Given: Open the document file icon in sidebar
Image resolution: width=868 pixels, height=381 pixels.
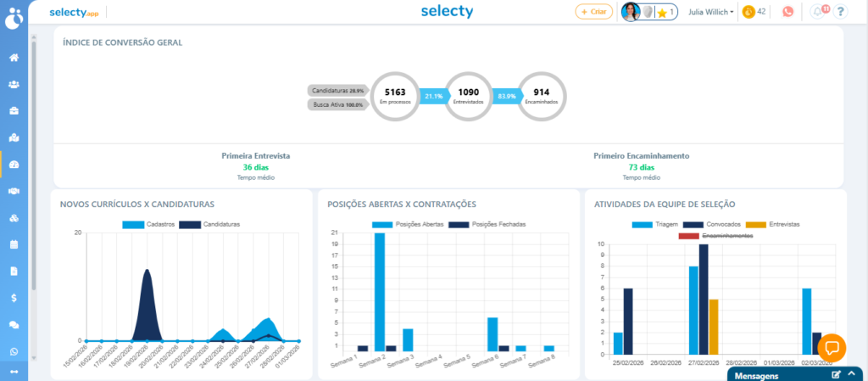Looking at the screenshot, I should 14,271.
